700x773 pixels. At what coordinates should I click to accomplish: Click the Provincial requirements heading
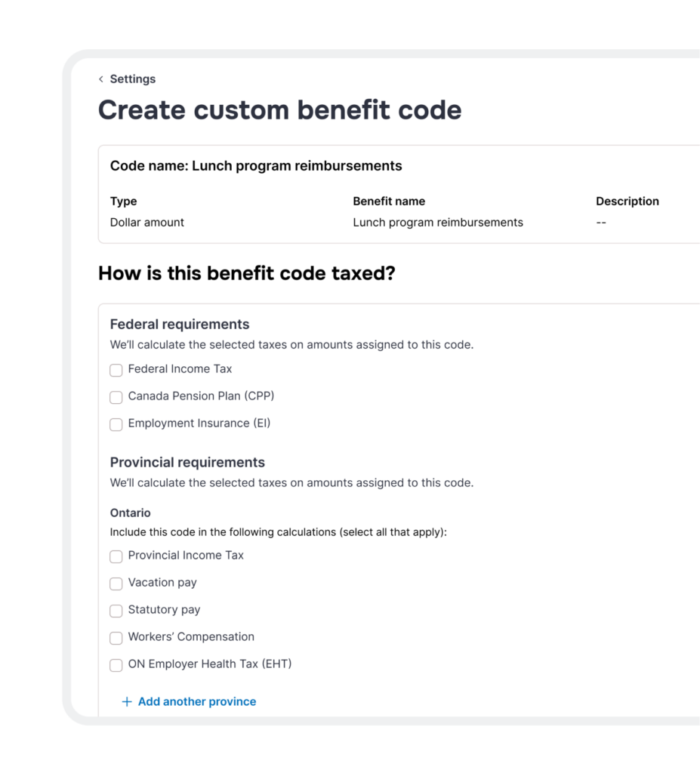pos(187,462)
